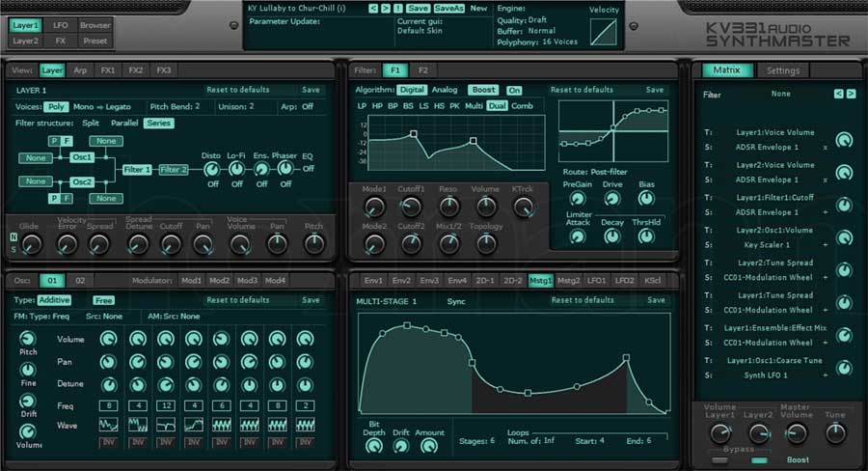This screenshot has height=471, width=868.
Task: Click the Filter 2 routing block
Action: point(174,170)
